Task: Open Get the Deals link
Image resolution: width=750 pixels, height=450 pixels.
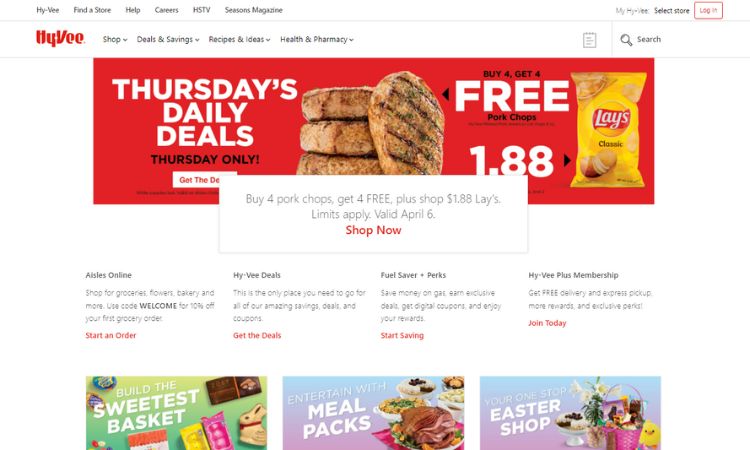Action: point(257,335)
